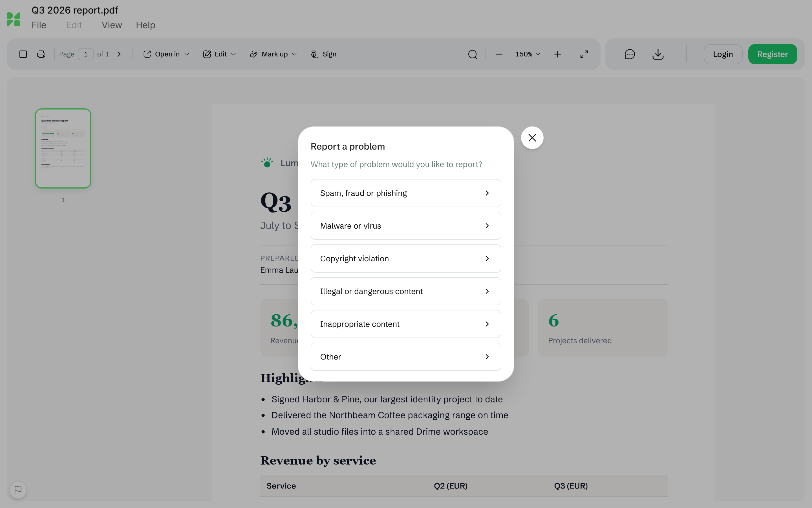Select Illegal or dangerous content option
Screen dimensions: 812x508
coord(406,291)
